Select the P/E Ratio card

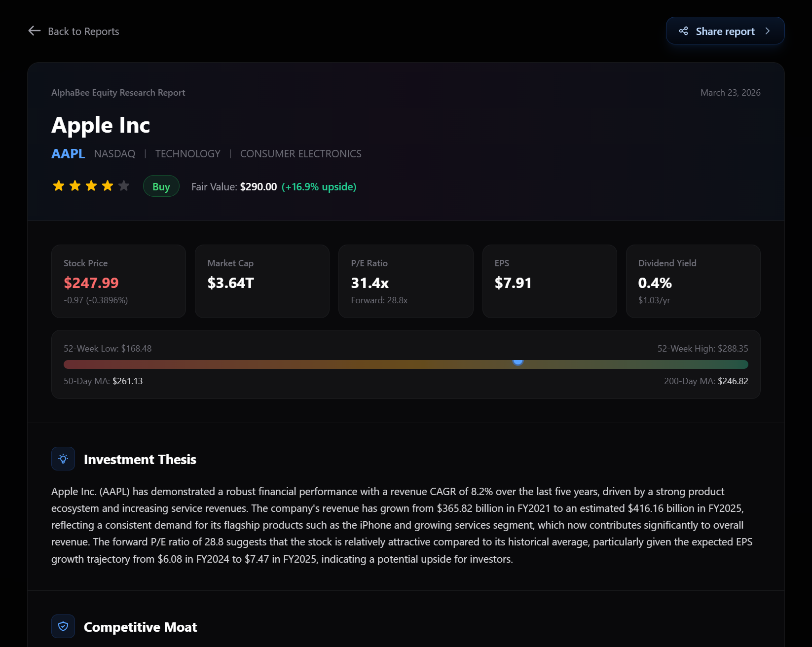point(406,281)
